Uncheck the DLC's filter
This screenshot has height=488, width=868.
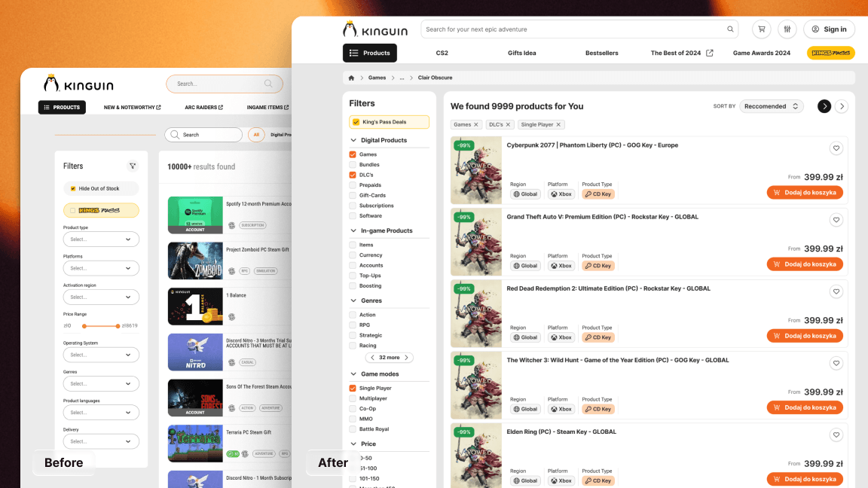coord(353,175)
